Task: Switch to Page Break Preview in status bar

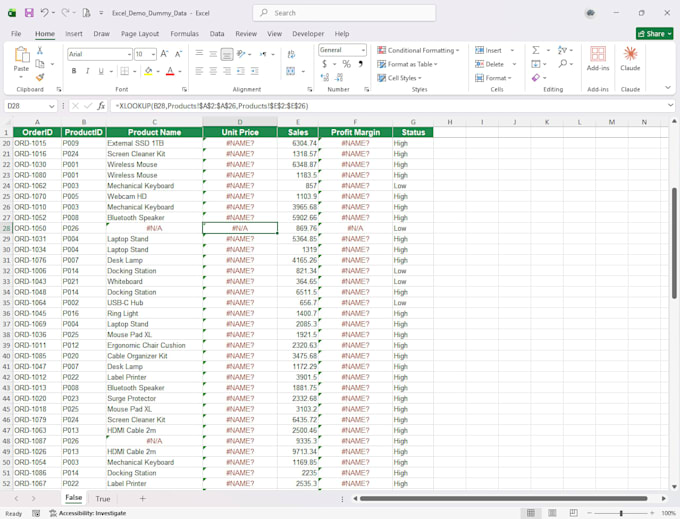Action: (x=573, y=513)
